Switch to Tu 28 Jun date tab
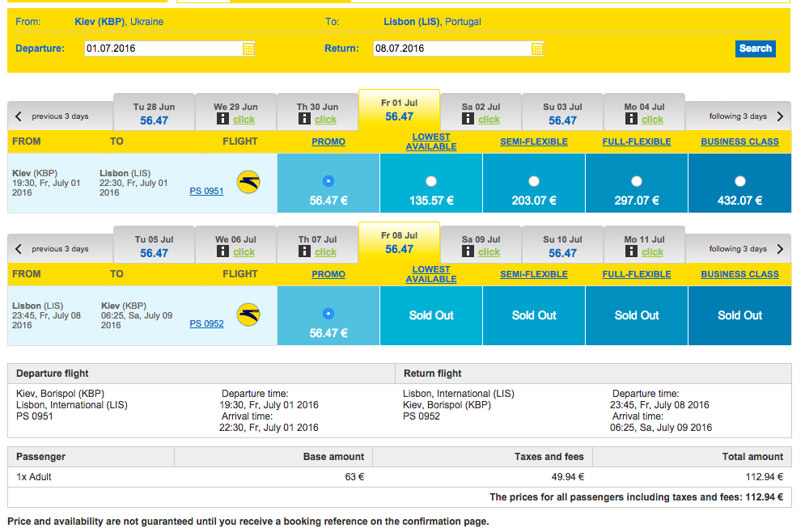Viewport: 805px width, 532px height. [154, 113]
